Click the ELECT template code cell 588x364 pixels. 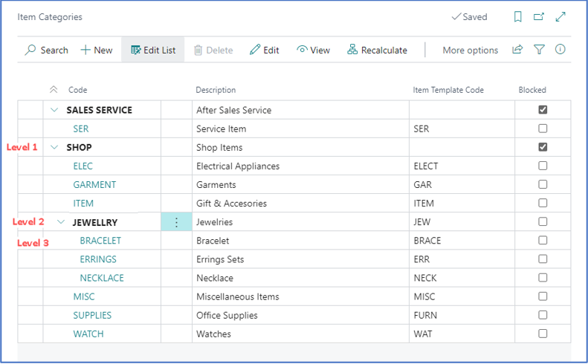[462, 166]
